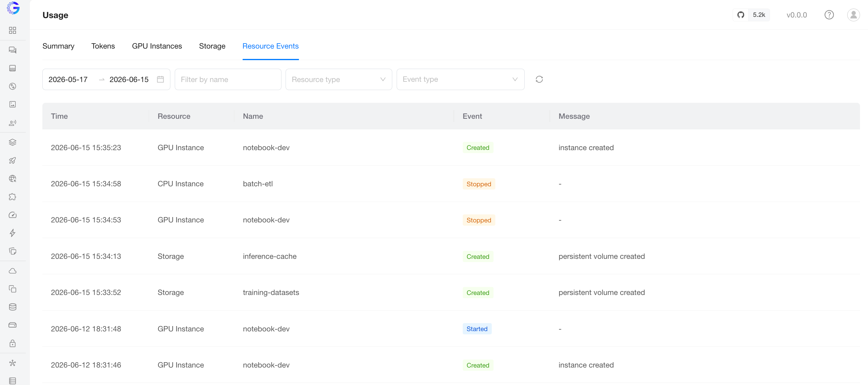
Task: Click the lightning bolt sidebar icon
Action: [12, 233]
